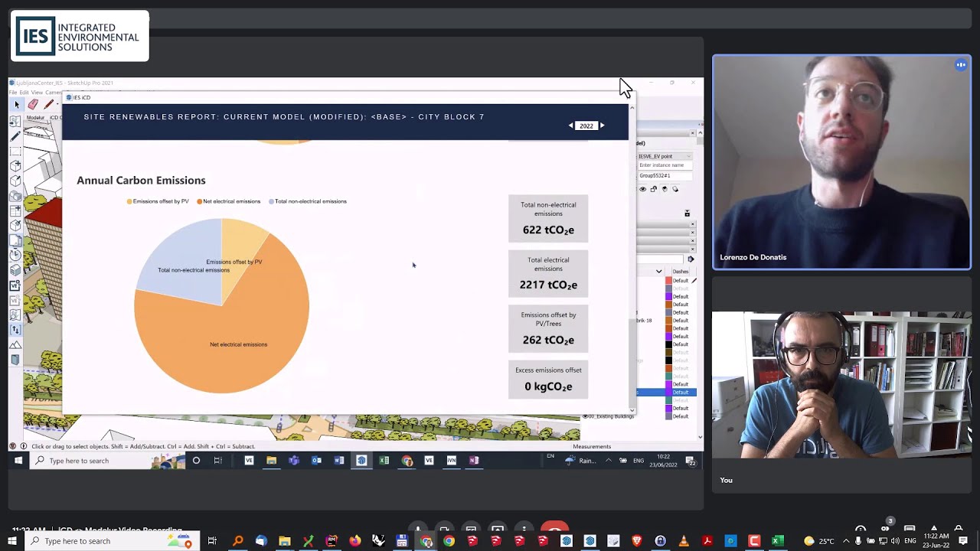Open the Edit menu in SketchUp

tap(24, 93)
